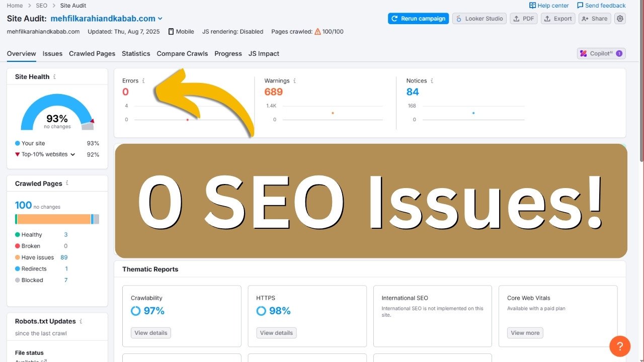Click the International SEO card title
Viewport: 644px width, 362px height.
[405, 298]
